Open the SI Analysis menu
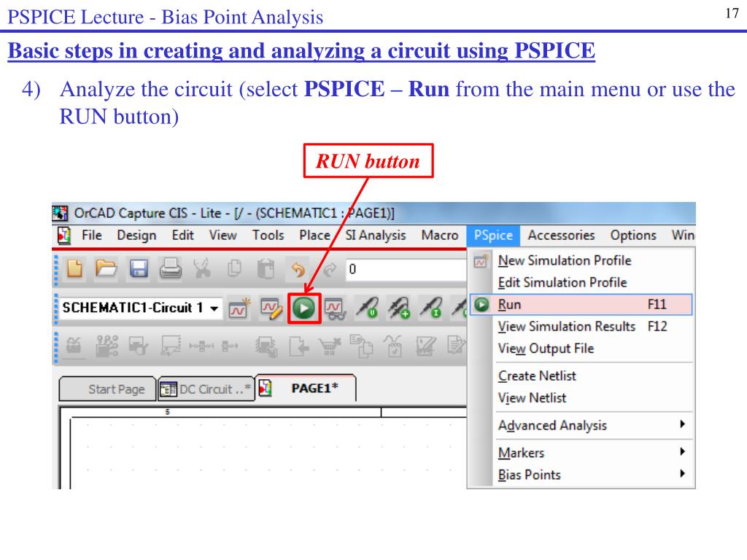This screenshot has height=560, width=747. tap(376, 236)
